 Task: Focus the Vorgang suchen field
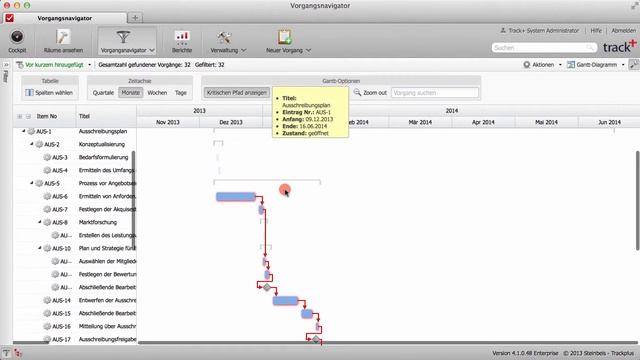pyautogui.click(x=435, y=93)
